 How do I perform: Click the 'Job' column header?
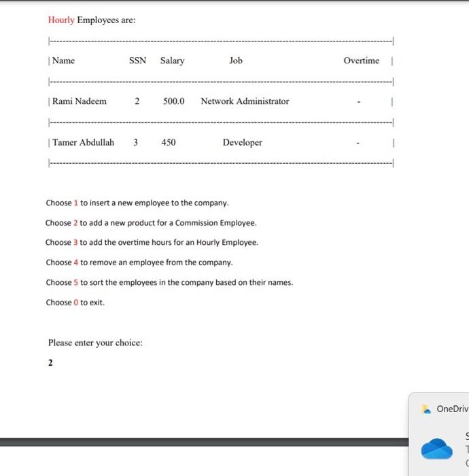coord(236,61)
